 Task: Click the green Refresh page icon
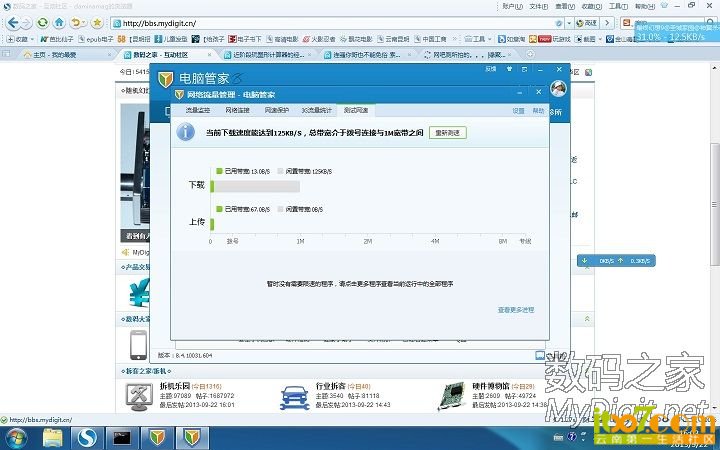[x=43, y=22]
